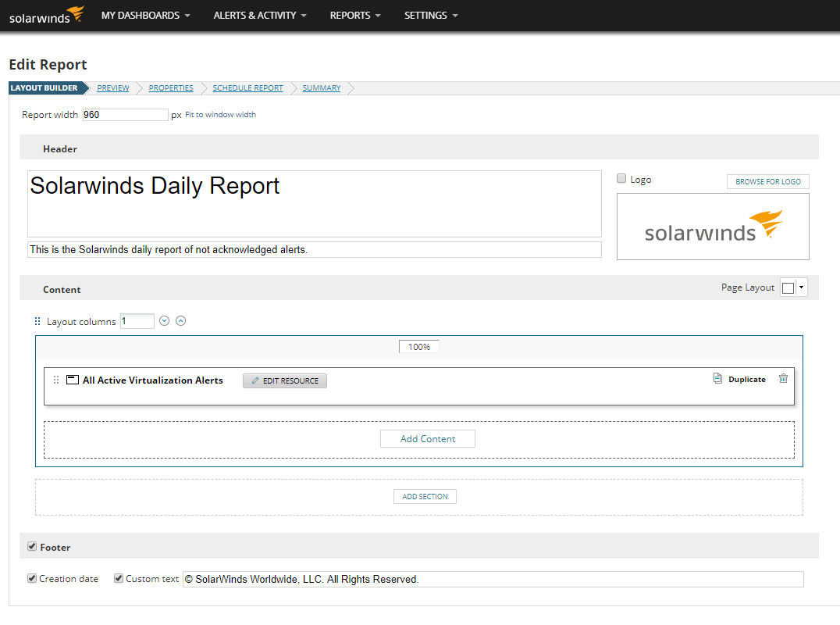
Task: Open the REPORTS menu
Action: click(x=355, y=16)
